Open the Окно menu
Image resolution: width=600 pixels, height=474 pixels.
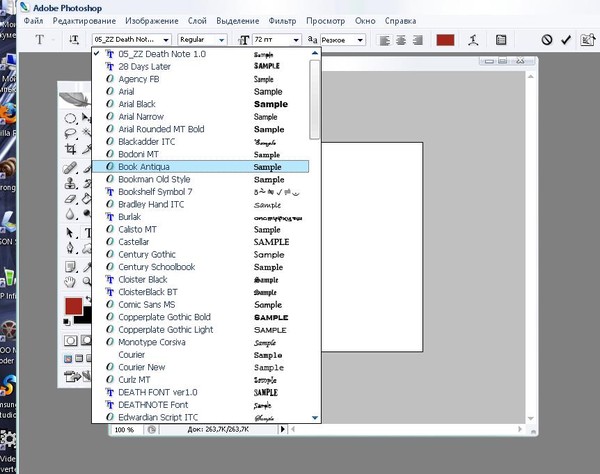pos(365,21)
